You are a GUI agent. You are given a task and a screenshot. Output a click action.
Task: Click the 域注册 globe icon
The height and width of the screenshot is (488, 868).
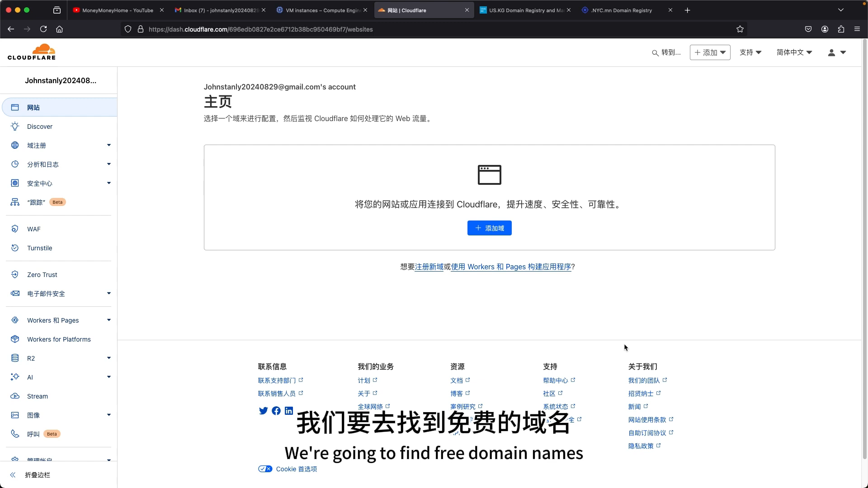click(15, 145)
